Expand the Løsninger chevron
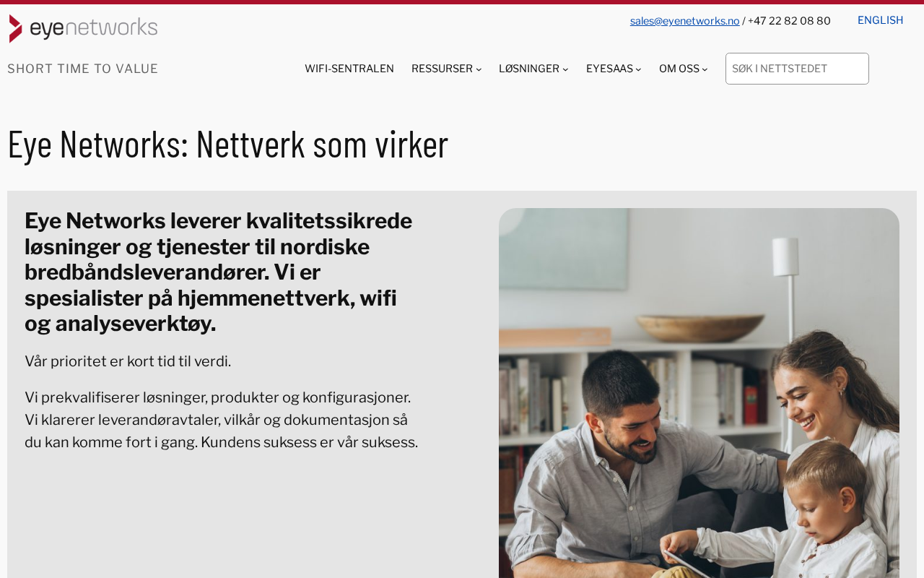924x578 pixels. 565,69
